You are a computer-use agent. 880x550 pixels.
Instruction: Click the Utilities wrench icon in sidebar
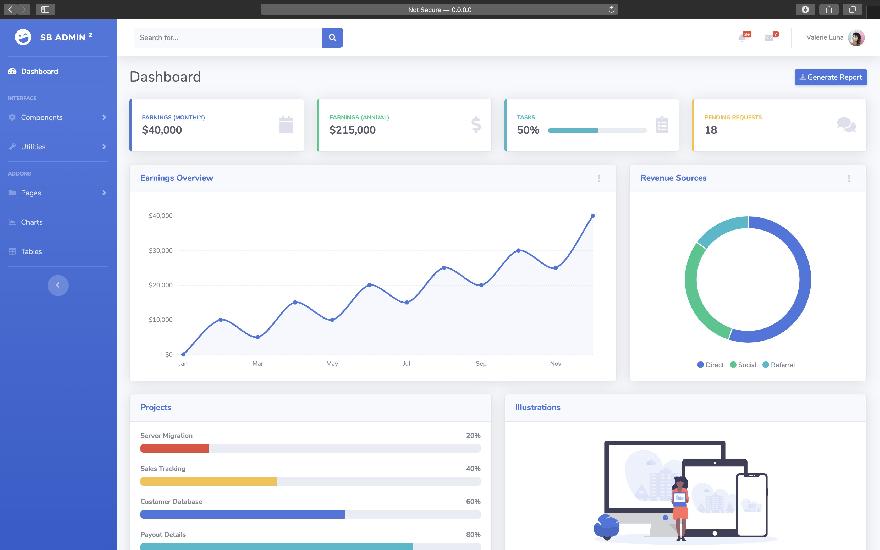pyautogui.click(x=12, y=146)
